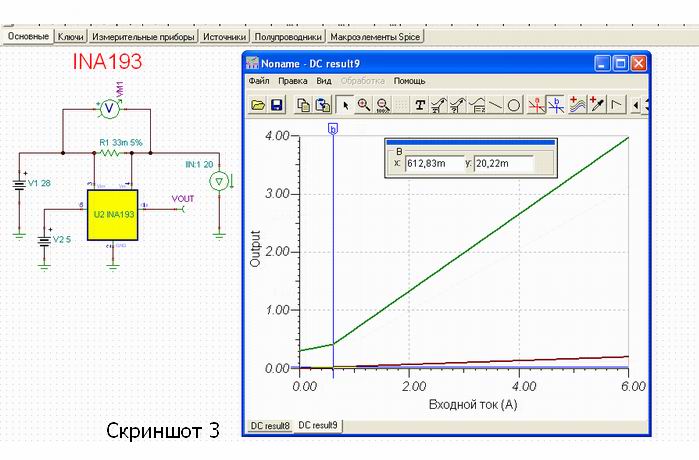The height and width of the screenshot is (460, 699).
Task: Click the Copy icon in diagram toolbar
Action: pyautogui.click(x=304, y=105)
